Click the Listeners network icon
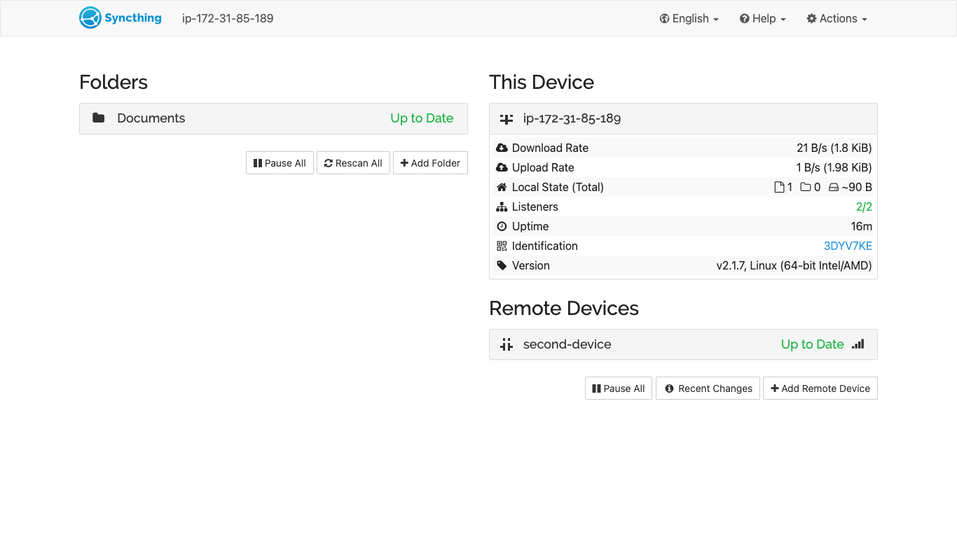The height and width of the screenshot is (560, 957). pos(502,206)
